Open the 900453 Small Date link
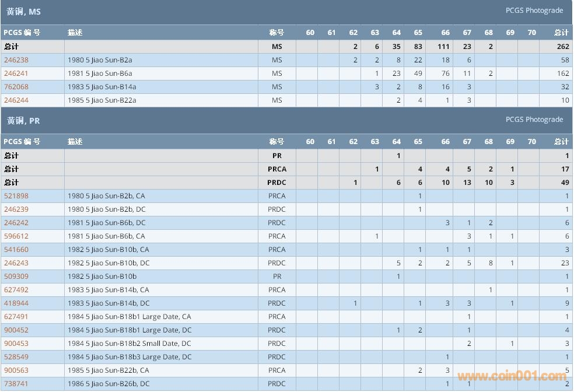The image size is (574, 392). (16, 344)
